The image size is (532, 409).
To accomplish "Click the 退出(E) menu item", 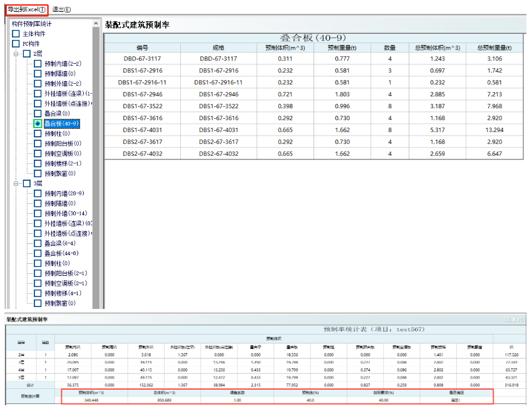I will point(61,9).
